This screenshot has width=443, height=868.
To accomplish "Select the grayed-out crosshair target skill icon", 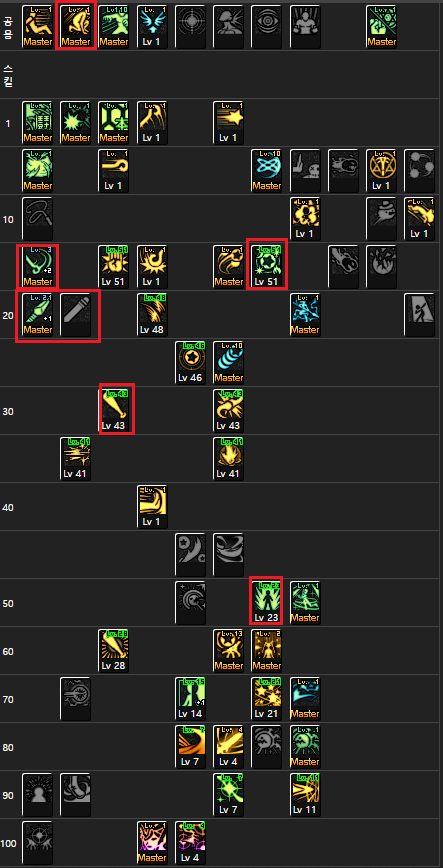I will point(190,27).
